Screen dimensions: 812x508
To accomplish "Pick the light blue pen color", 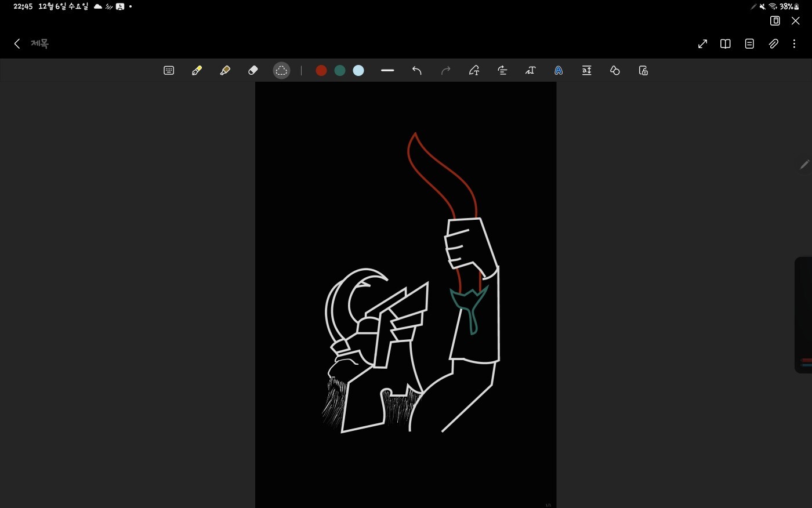I will pyautogui.click(x=358, y=71).
